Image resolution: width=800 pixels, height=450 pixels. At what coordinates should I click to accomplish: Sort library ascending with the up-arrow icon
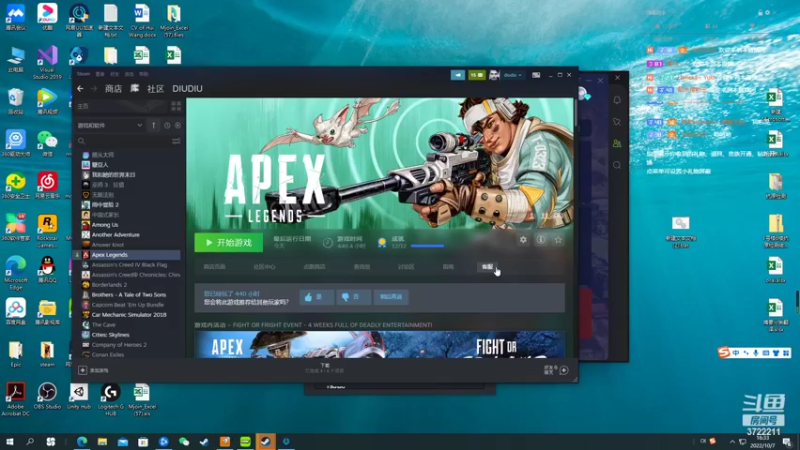[x=154, y=126]
